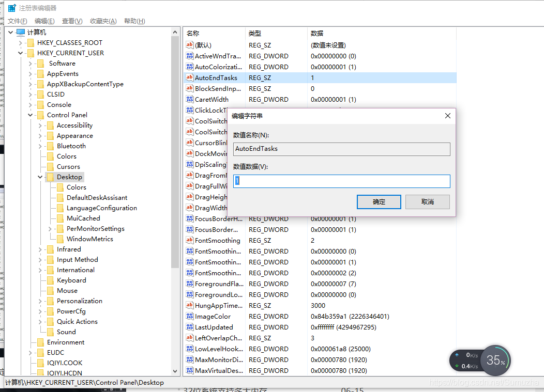Click the DWORD icon beside CaretWidth
Viewport: 544px width, 392px height.
189,99
